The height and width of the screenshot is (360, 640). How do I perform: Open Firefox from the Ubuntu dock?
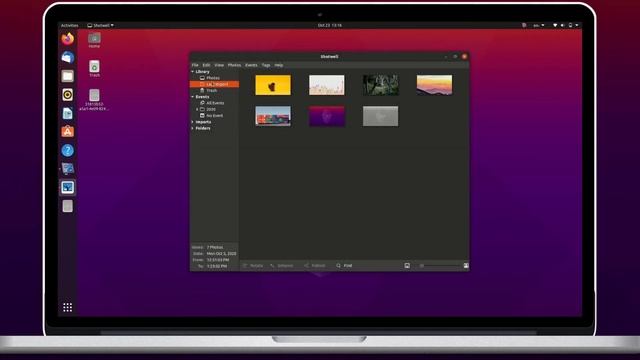click(68, 39)
